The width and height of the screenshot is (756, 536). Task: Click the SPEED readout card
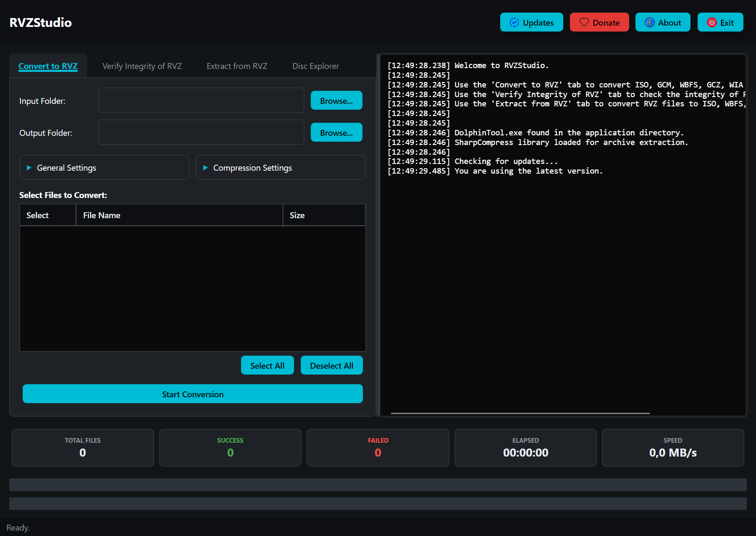coord(673,448)
